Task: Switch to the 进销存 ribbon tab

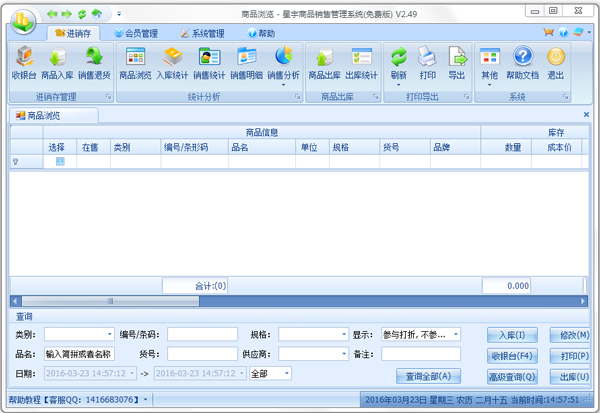Action: pyautogui.click(x=73, y=34)
